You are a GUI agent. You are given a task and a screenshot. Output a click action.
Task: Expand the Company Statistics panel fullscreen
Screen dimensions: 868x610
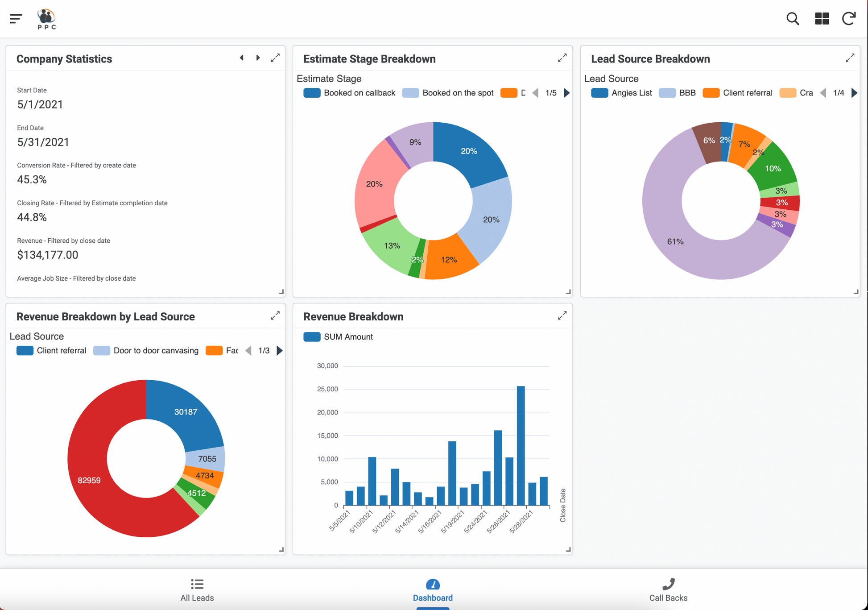coord(275,58)
